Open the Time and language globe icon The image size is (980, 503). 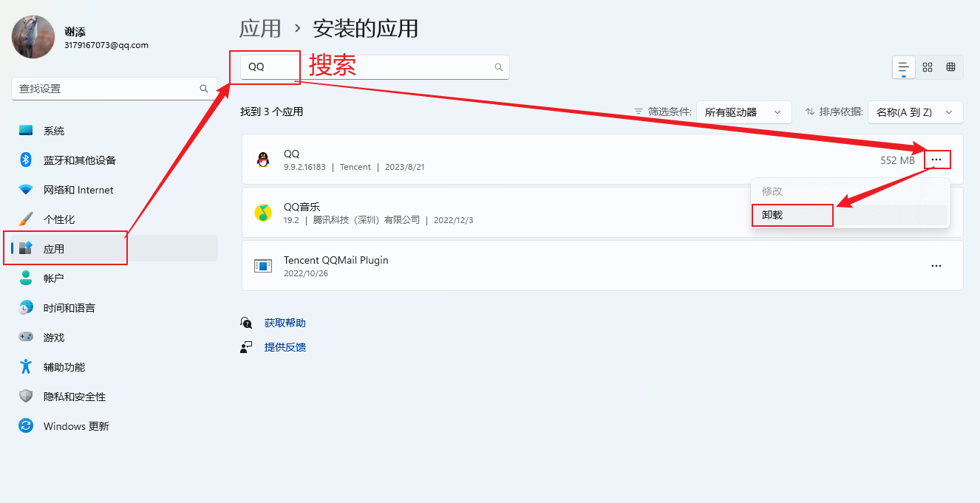(x=26, y=308)
